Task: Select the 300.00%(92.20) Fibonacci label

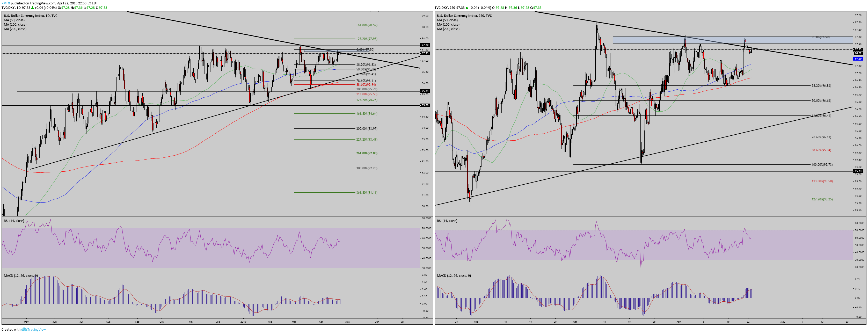Action: coord(367,168)
